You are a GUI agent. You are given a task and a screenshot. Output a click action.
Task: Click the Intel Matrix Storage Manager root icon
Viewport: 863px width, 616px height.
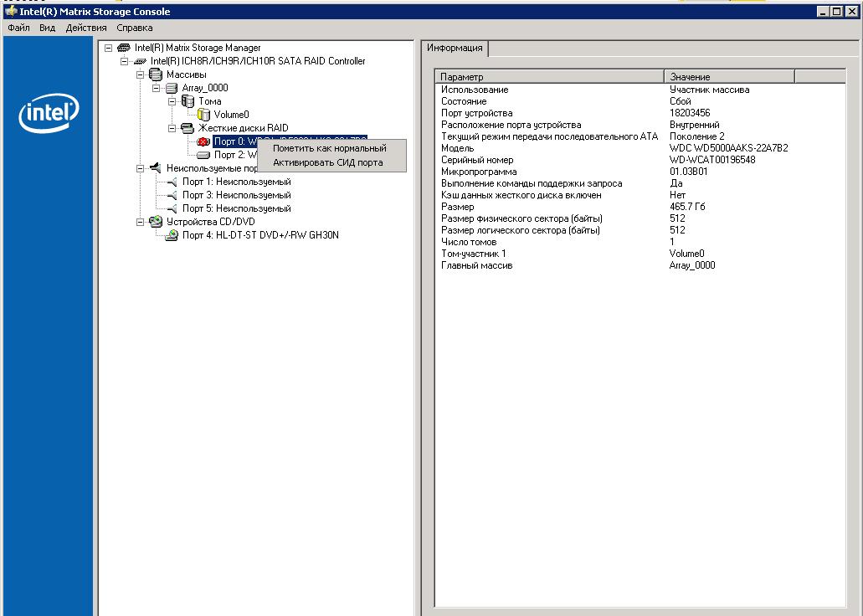pyautogui.click(x=125, y=48)
